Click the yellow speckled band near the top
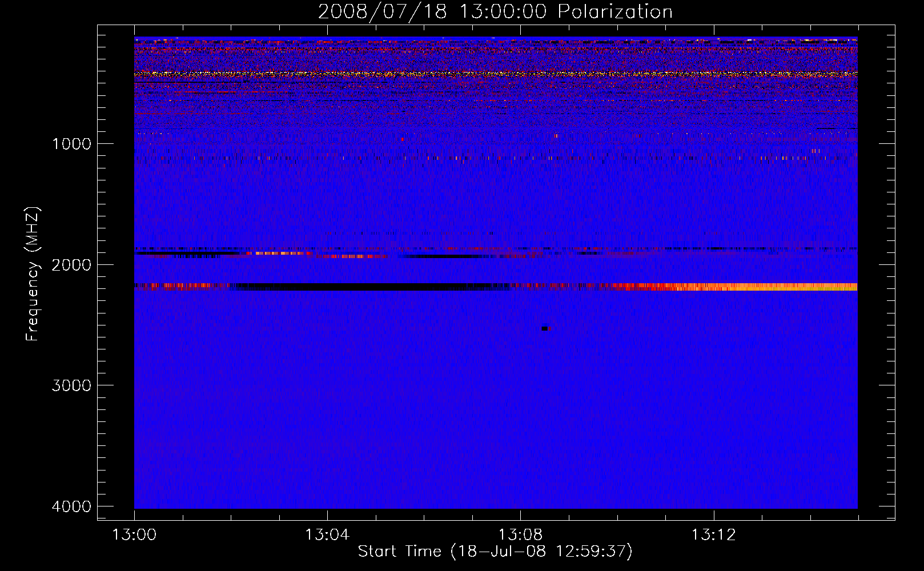Screen dimensions: 924x571 (496, 74)
